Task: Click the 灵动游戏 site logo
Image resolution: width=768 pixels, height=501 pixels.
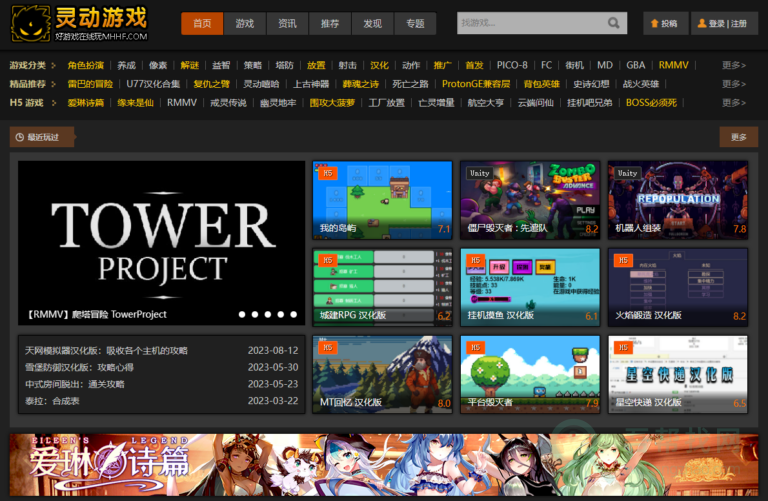Action: click(x=80, y=23)
